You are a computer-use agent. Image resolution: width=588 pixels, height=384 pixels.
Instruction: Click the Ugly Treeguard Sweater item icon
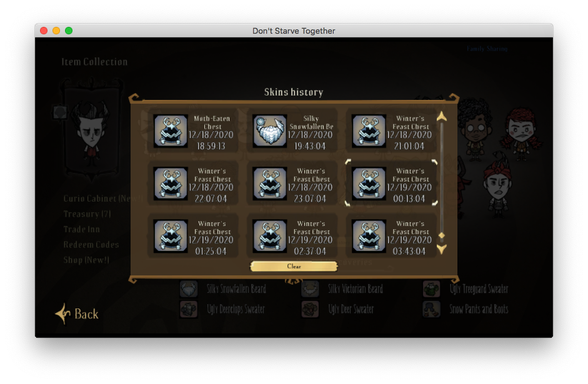431,289
